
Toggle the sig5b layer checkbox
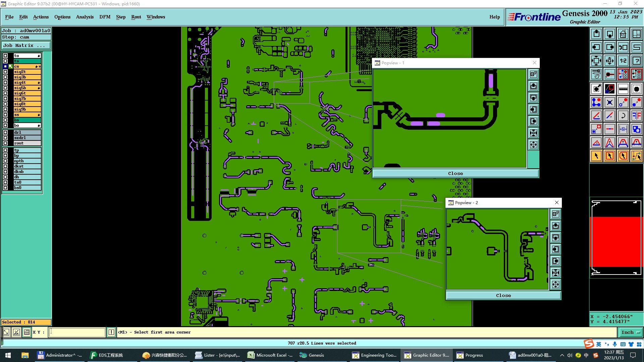[5, 88]
